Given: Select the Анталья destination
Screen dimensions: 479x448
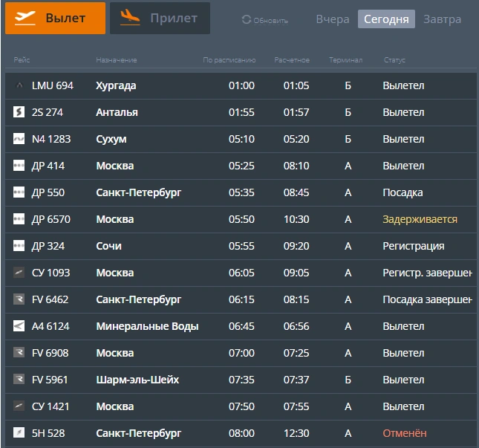Looking at the screenshot, I should [117, 112].
